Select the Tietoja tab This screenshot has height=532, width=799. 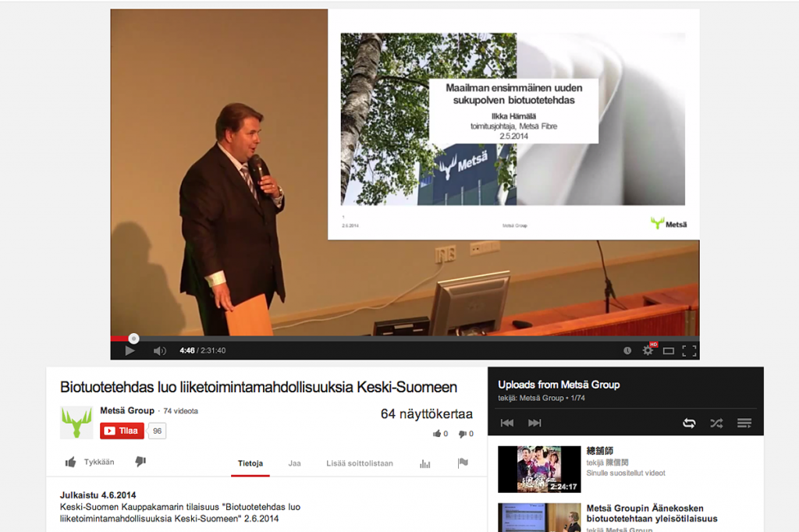[x=250, y=463]
